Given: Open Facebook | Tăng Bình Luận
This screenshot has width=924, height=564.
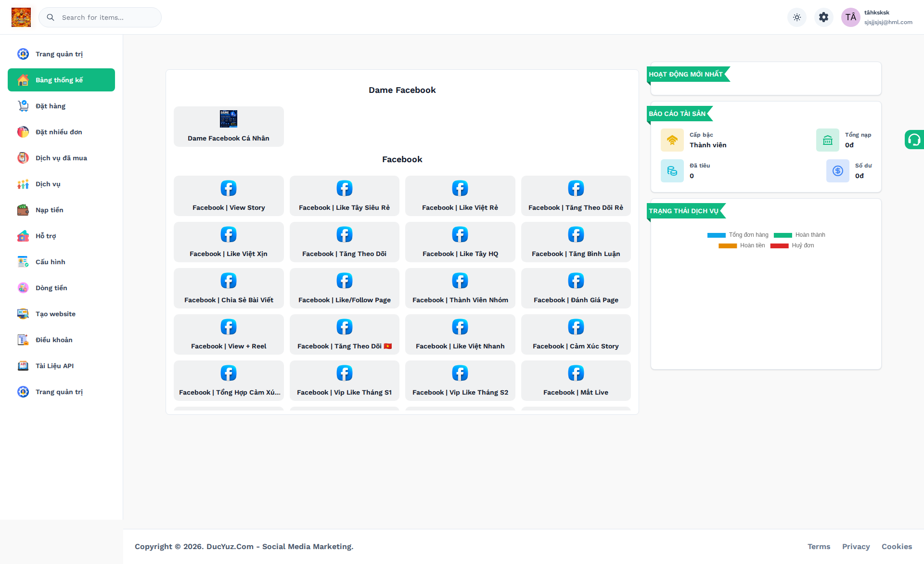Looking at the screenshot, I should pyautogui.click(x=576, y=242).
